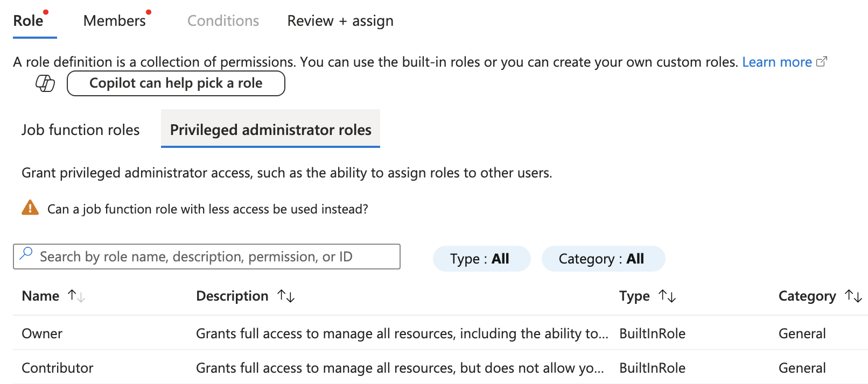The image size is (868, 384).
Task: Sort by the Type column arrows
Action: click(667, 296)
